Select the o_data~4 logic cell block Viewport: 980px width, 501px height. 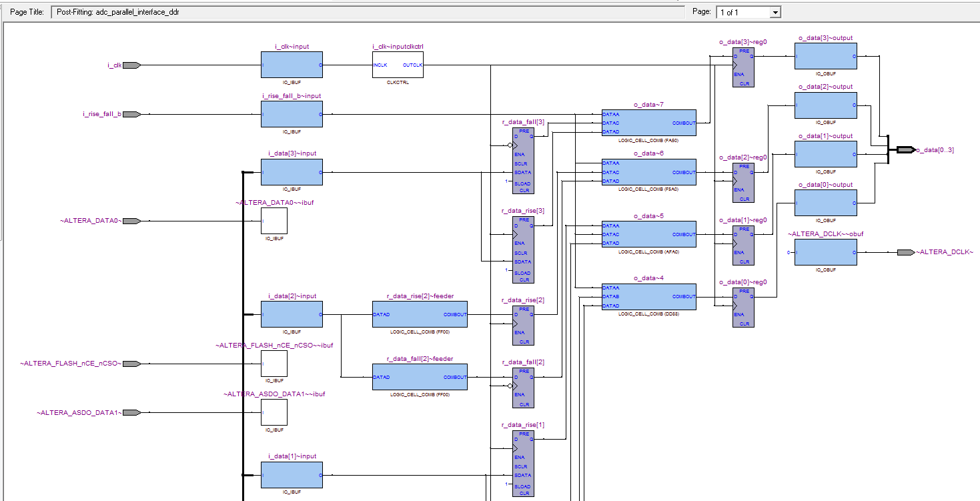pyautogui.click(x=648, y=296)
